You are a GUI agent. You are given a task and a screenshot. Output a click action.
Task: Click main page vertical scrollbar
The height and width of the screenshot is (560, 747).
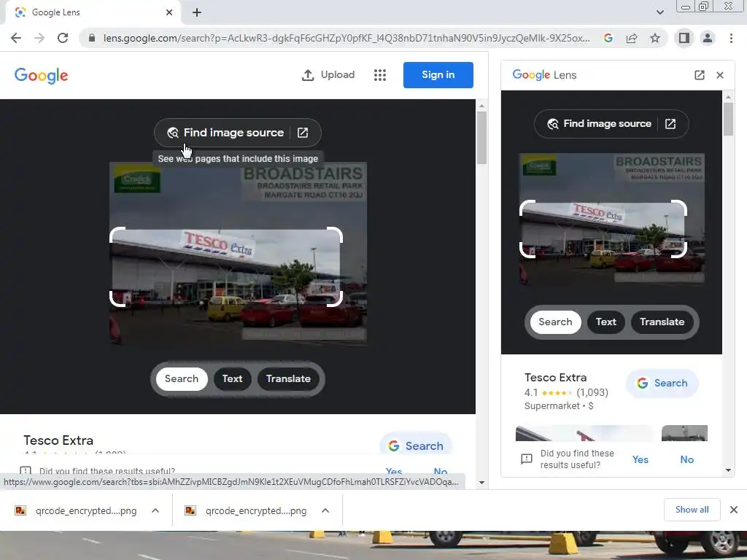pyautogui.click(x=481, y=138)
